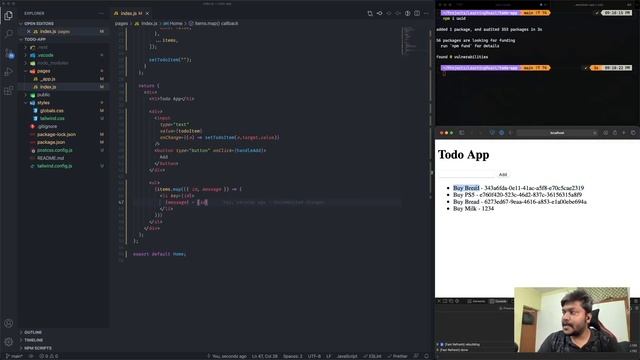The width and height of the screenshot is (640, 360).
Task: Click the Ln, Col cursor position in the status bar
Action: (264, 356)
